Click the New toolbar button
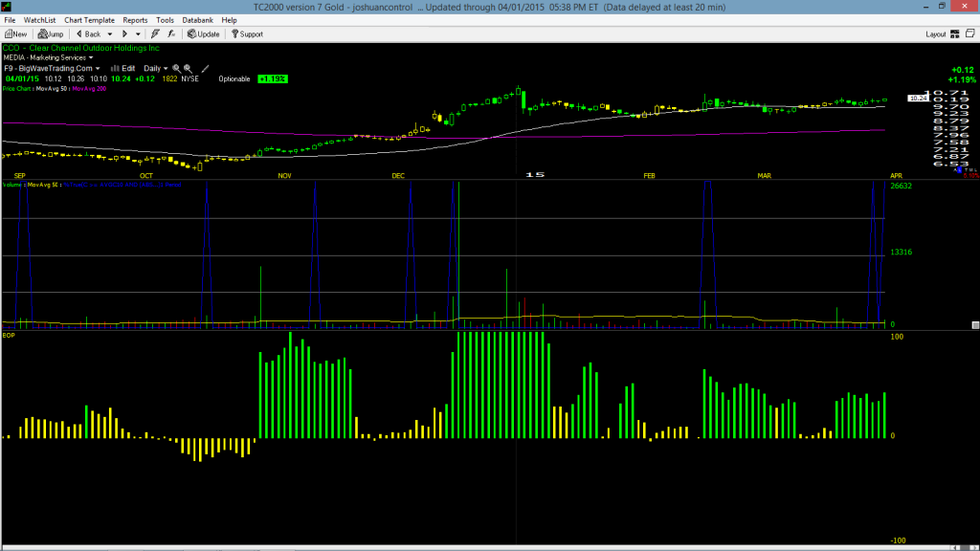 point(15,34)
